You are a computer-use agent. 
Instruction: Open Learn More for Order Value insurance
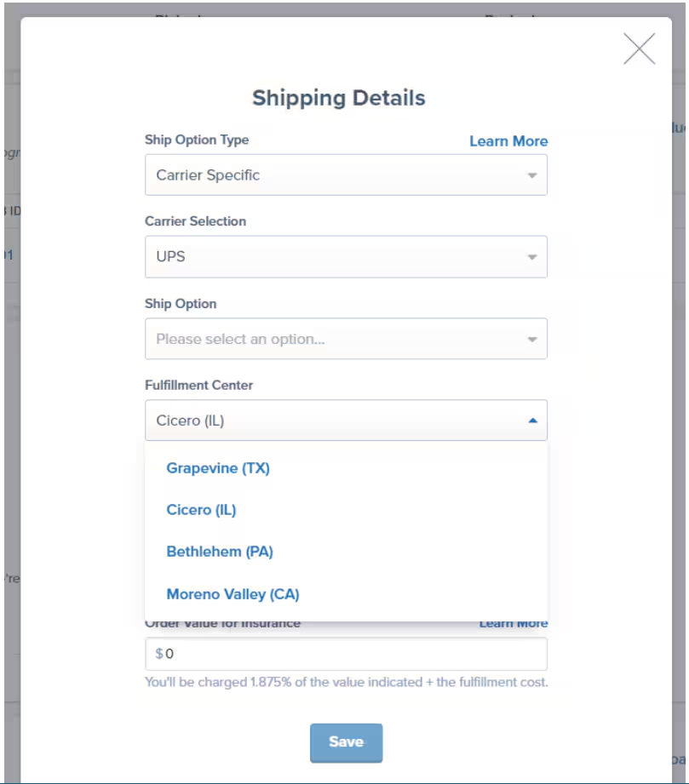[514, 622]
